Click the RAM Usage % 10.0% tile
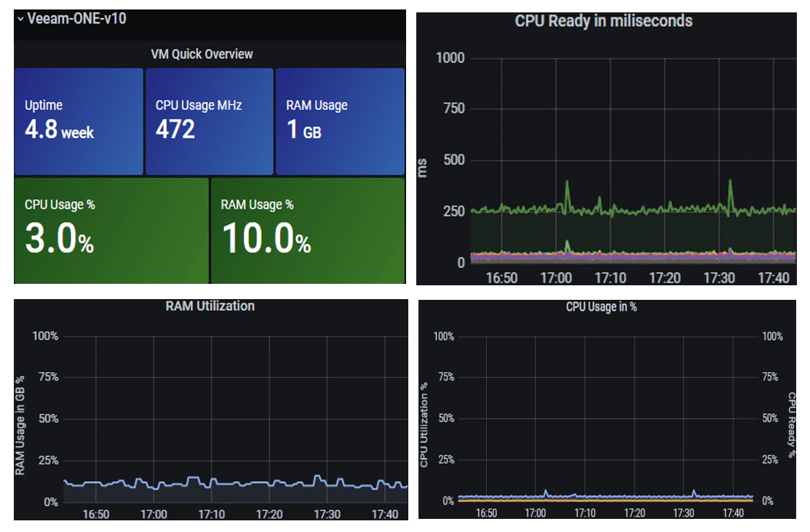Image resolution: width=810 pixels, height=532 pixels. click(x=308, y=231)
